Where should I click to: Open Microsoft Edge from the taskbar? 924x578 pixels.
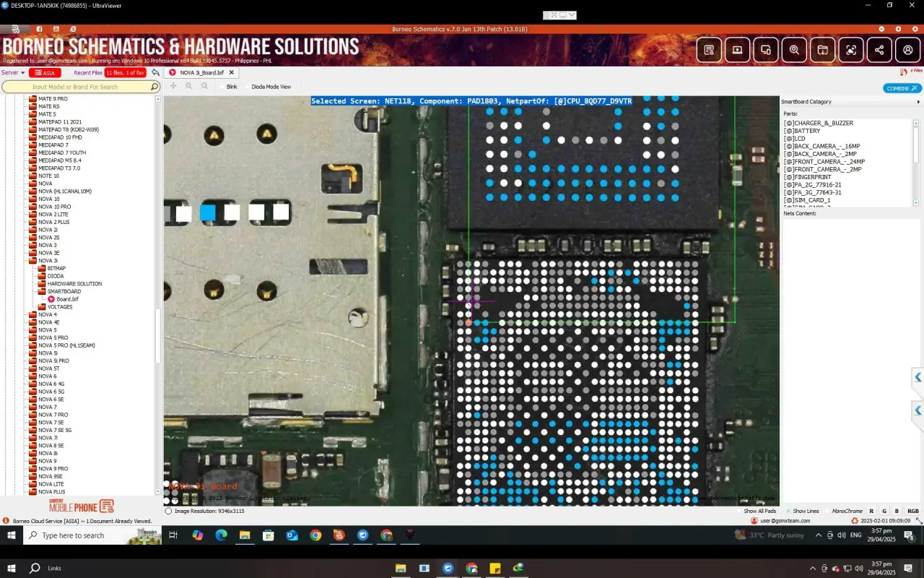tap(221, 535)
